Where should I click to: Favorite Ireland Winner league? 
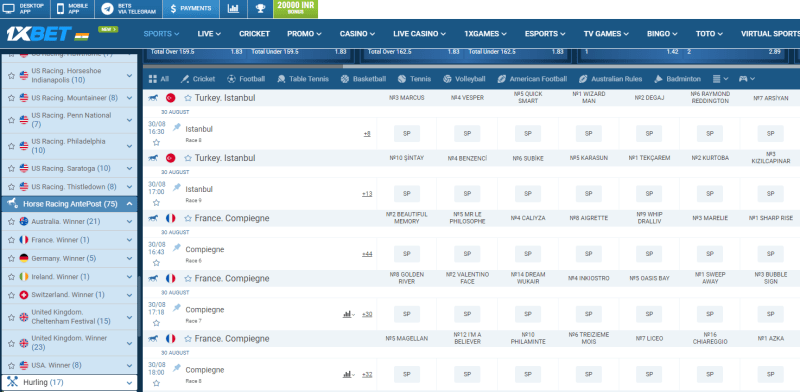11,277
